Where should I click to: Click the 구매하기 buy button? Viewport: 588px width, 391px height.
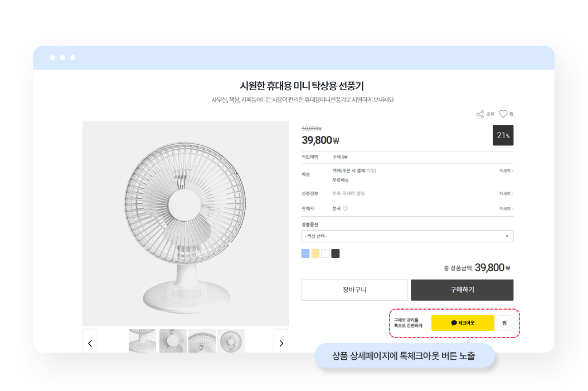[462, 290]
